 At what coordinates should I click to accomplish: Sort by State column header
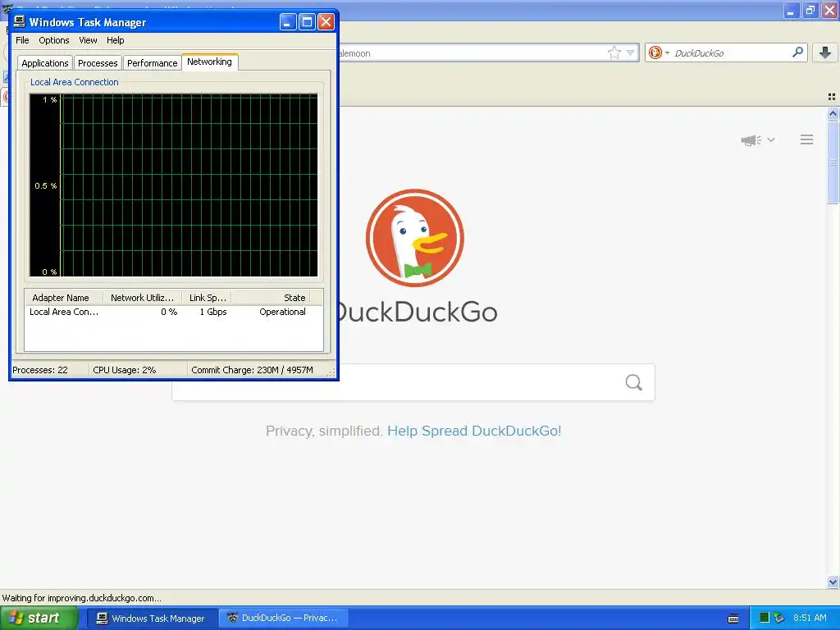[271, 297]
